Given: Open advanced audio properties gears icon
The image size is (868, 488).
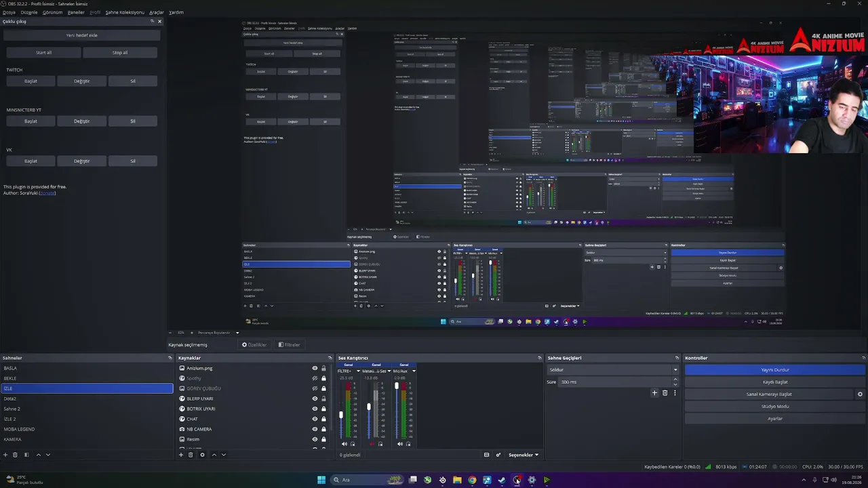Looking at the screenshot, I should tap(498, 455).
